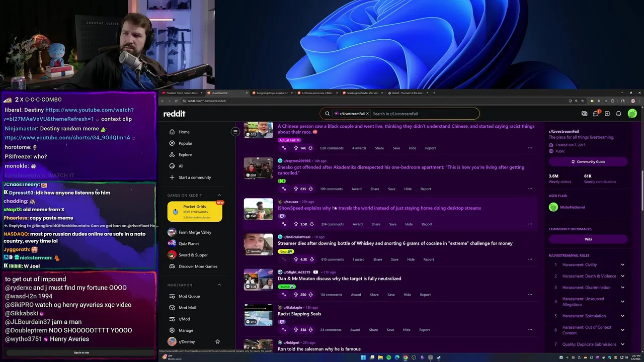The image size is (644, 362).
Task: Open 109 comments on the Sneako post
Action: pos(331,189)
